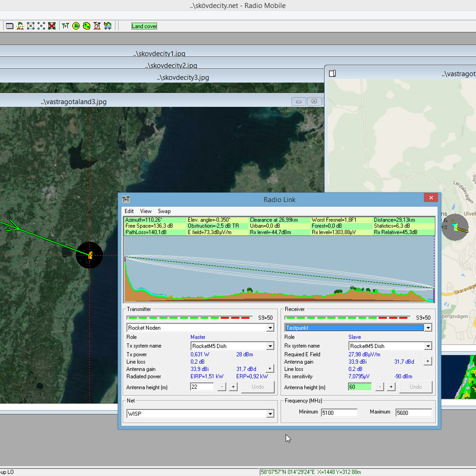Toggle the Land cover button
476x476 pixels.
(144, 26)
